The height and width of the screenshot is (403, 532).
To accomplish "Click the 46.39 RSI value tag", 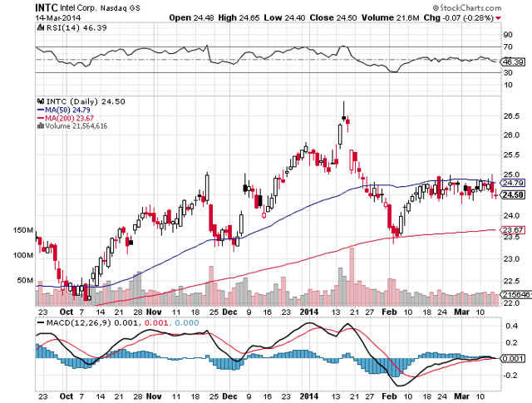I will coord(513,62).
